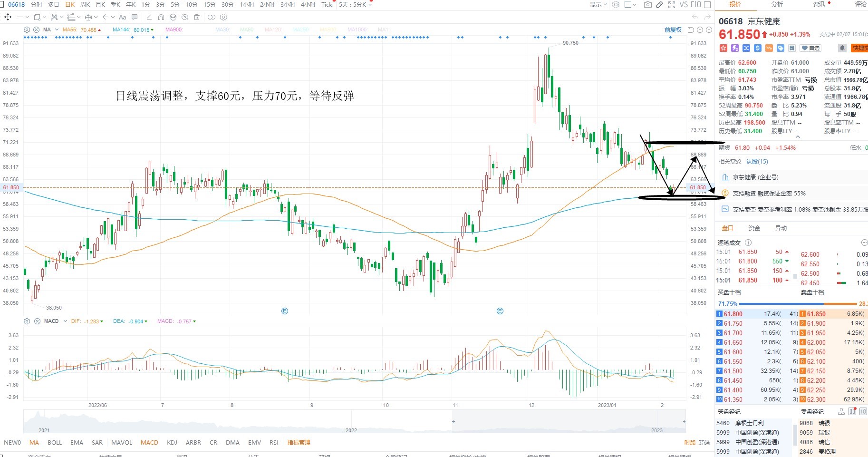Toggle the 前复权 price adjustment option
Viewport: 868px width, 457px height.
[x=673, y=30]
